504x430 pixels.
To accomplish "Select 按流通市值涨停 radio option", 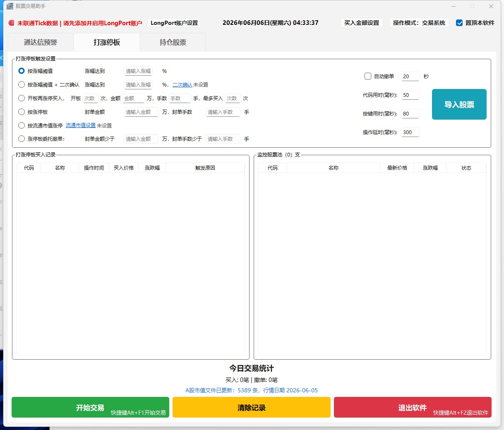I will click(x=22, y=125).
